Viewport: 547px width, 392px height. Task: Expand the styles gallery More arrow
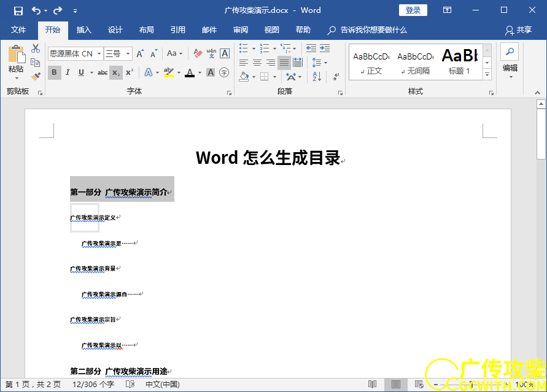(x=487, y=74)
